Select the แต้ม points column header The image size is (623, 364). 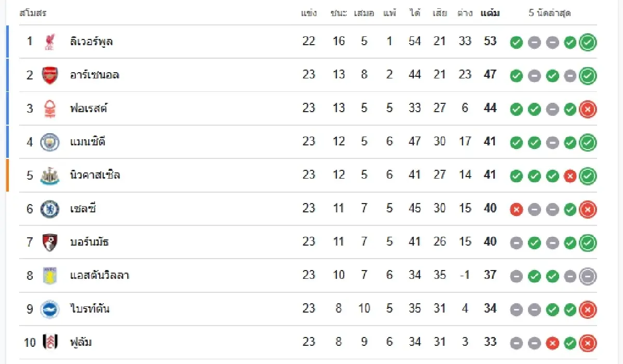coord(490,14)
